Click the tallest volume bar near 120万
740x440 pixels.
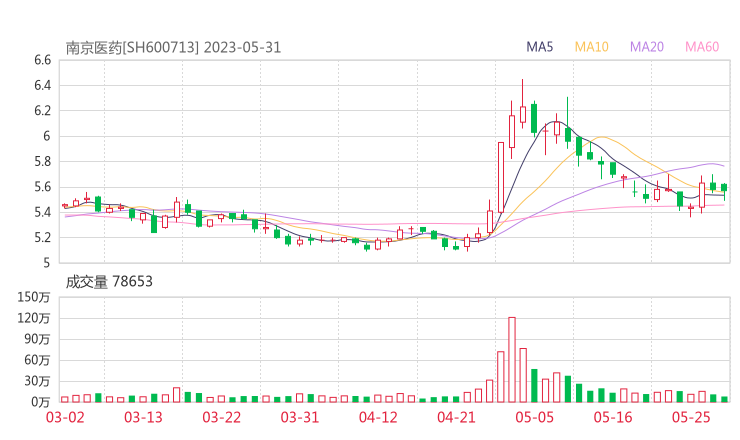click(512, 360)
